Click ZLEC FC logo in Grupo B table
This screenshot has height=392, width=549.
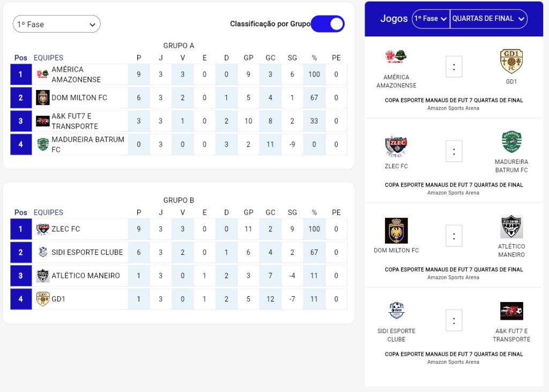tap(43, 229)
